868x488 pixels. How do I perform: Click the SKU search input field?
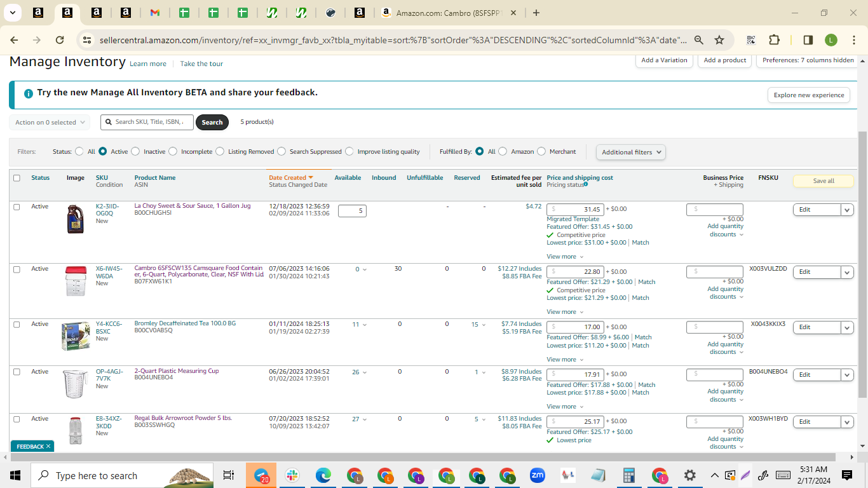click(x=147, y=122)
